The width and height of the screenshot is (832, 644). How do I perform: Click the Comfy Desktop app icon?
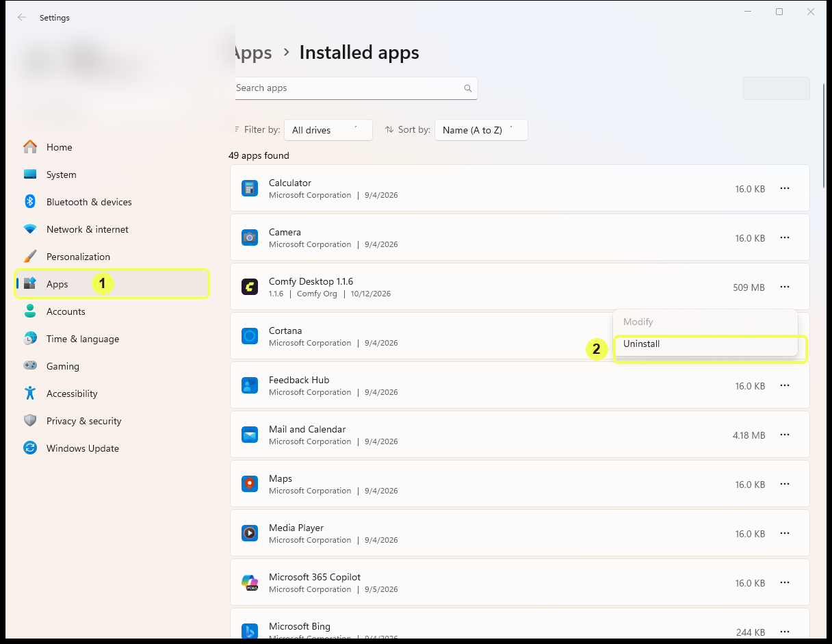[250, 287]
